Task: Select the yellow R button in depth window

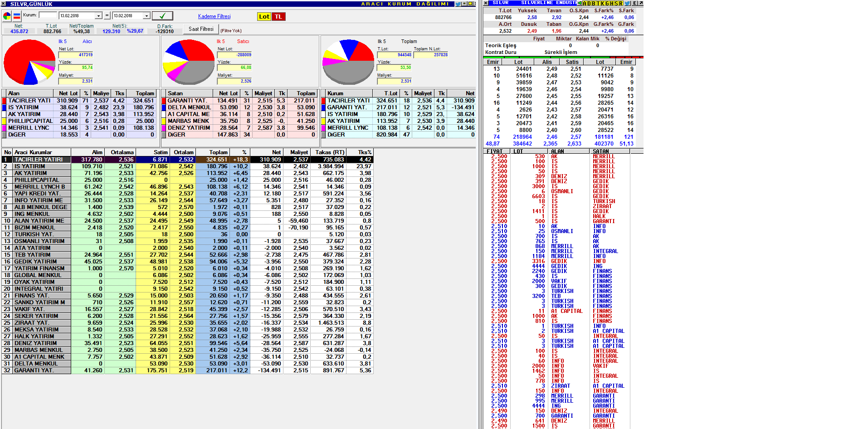Action: click(621, 3)
